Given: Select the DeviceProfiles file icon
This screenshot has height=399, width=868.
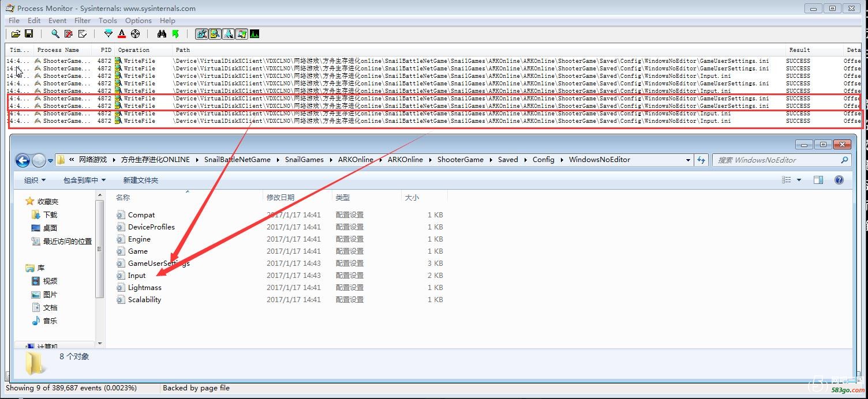Looking at the screenshot, I should point(121,227).
